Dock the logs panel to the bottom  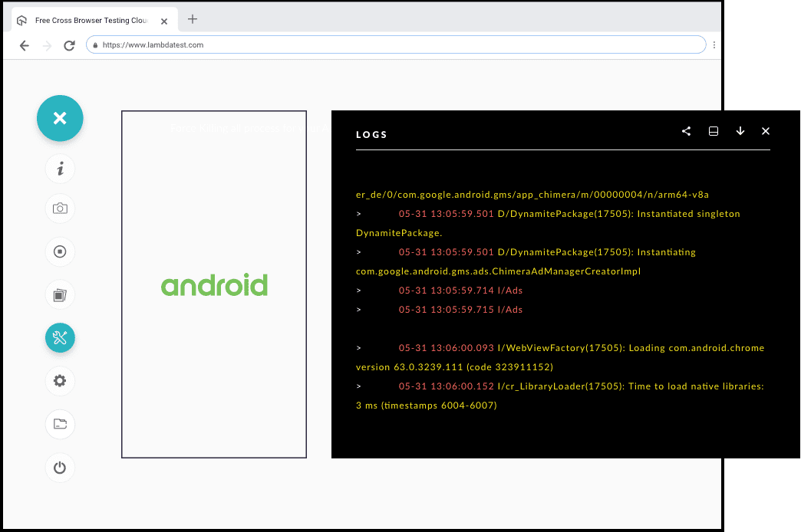[x=713, y=131]
